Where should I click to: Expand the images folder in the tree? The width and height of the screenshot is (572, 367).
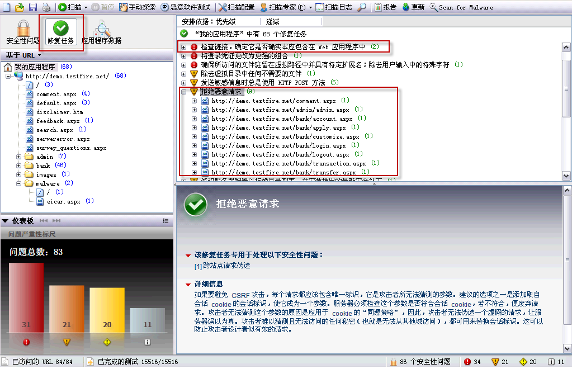pyautogui.click(x=18, y=174)
